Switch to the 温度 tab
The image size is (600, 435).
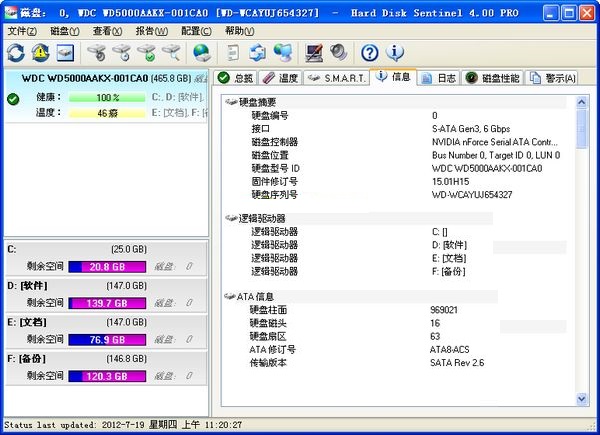(280, 78)
